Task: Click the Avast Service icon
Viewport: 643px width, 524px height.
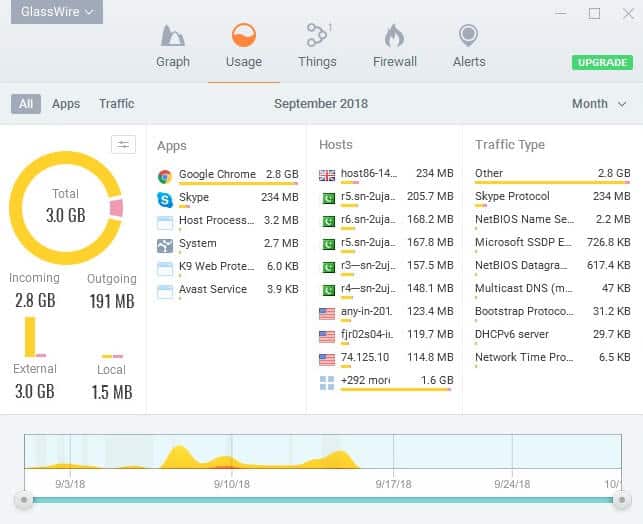Action: (x=165, y=292)
